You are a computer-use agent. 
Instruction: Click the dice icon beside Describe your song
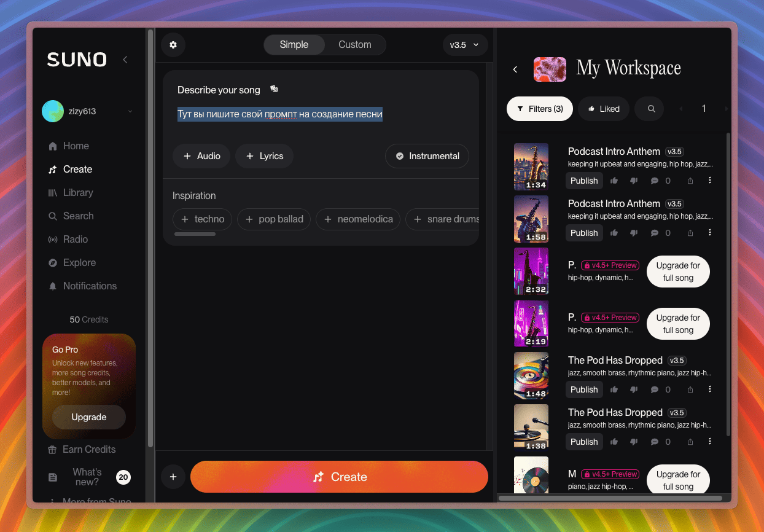(274, 89)
